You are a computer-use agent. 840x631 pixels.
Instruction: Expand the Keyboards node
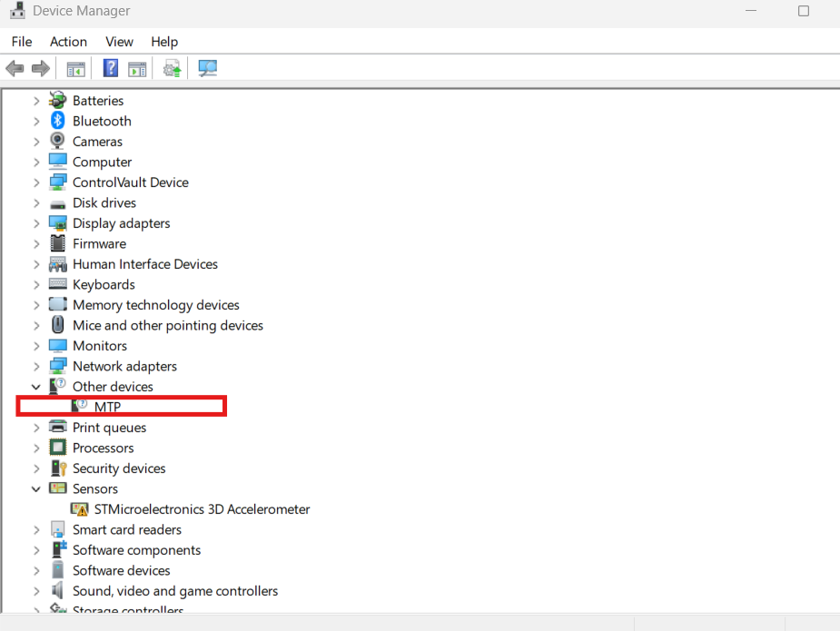pyautogui.click(x=36, y=285)
